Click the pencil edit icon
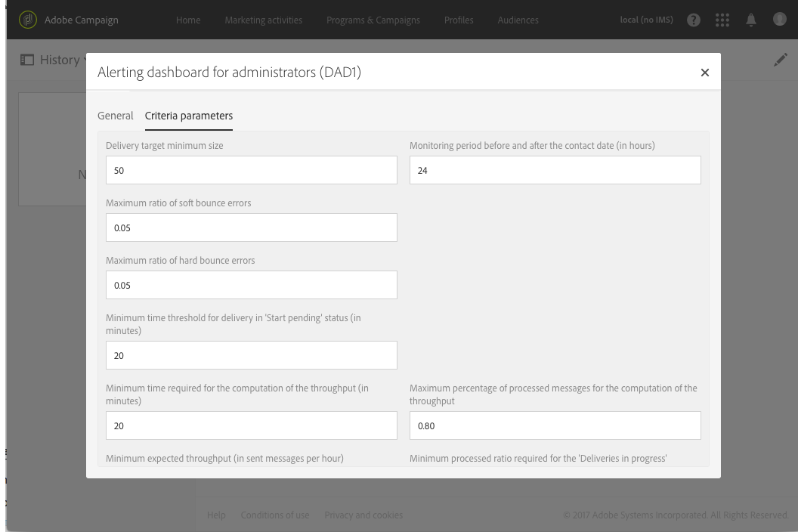The width and height of the screenshot is (798, 532). 781,60
